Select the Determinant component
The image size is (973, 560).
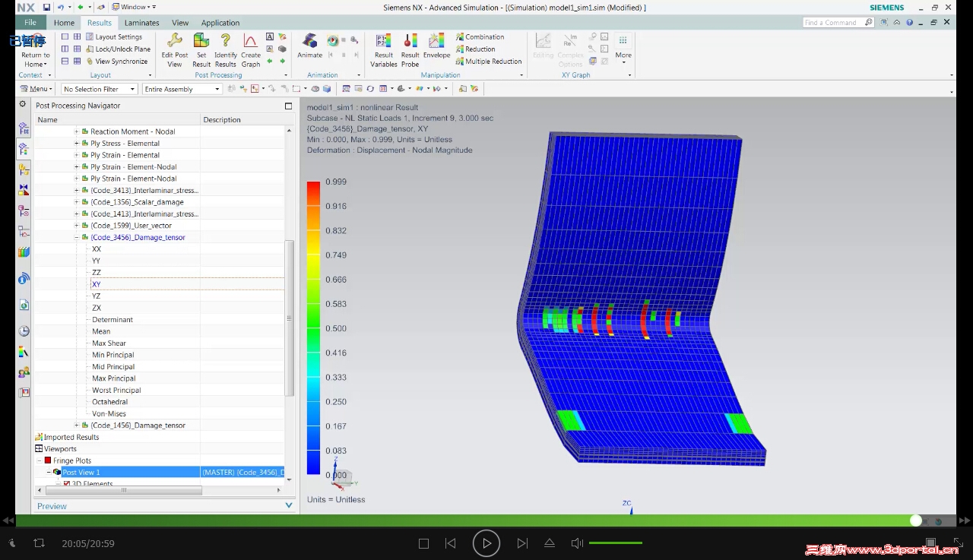(x=113, y=319)
